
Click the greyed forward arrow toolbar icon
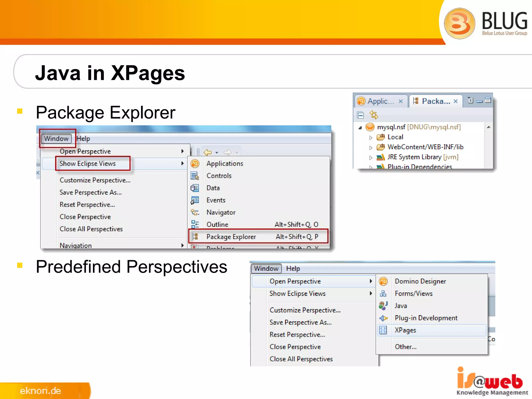[227, 152]
